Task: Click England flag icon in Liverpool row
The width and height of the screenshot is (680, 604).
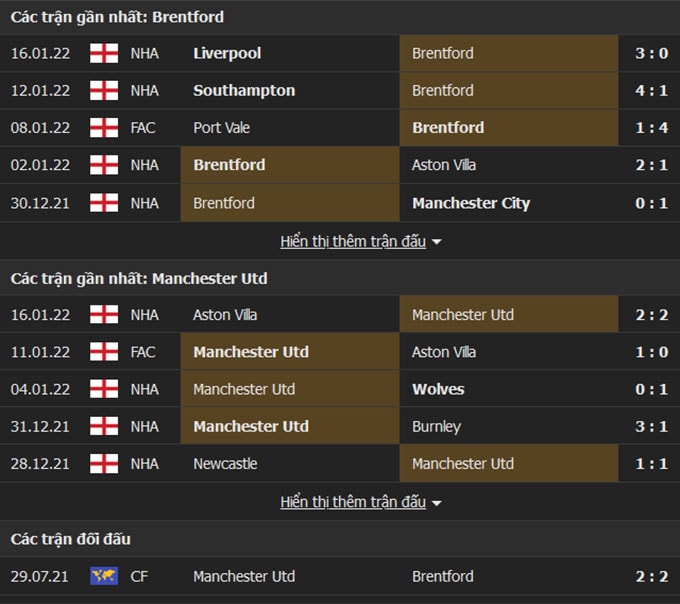Action: tap(104, 53)
